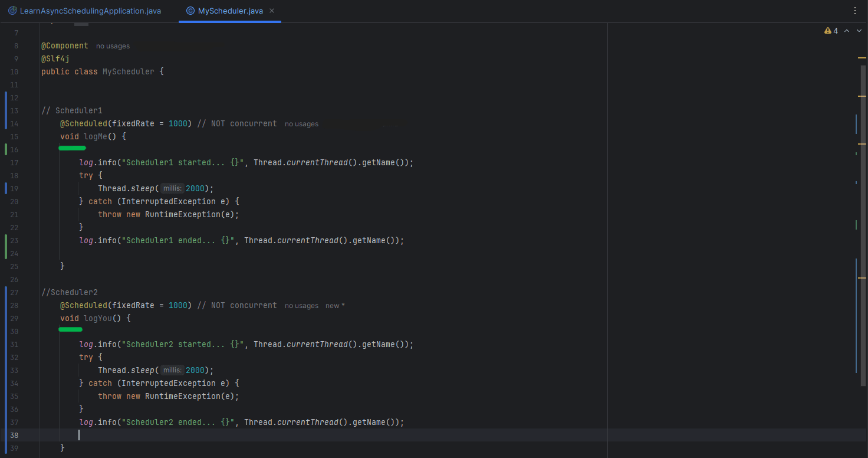Jump to next highlighted problem arrow

859,31
